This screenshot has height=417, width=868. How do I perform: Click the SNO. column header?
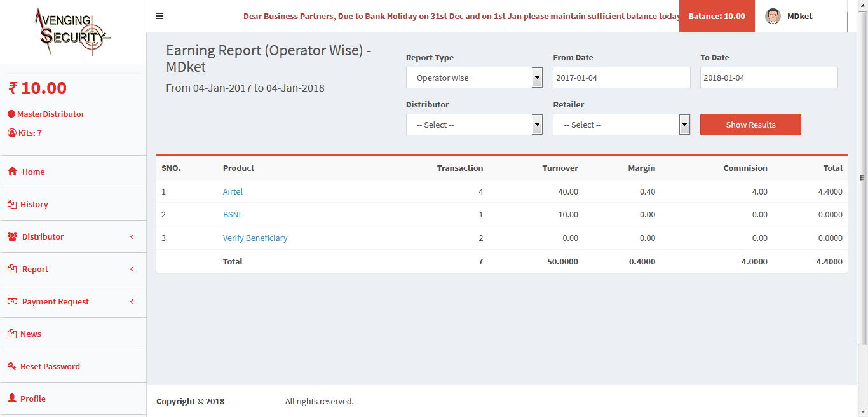(171, 168)
